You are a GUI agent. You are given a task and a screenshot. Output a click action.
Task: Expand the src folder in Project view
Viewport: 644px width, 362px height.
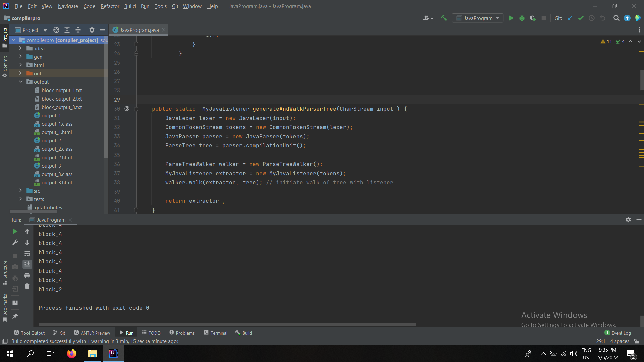tap(20, 191)
